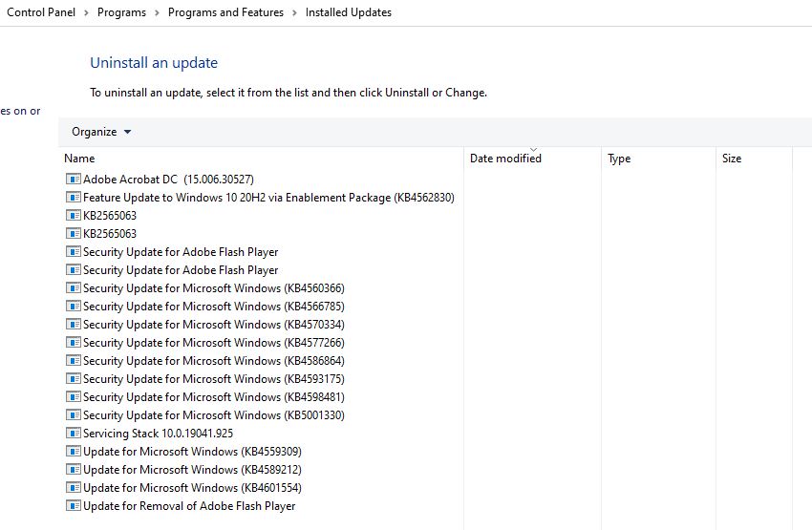812x530 pixels.
Task: Click the icon next to Security Update KB4598481
Action: point(74,396)
